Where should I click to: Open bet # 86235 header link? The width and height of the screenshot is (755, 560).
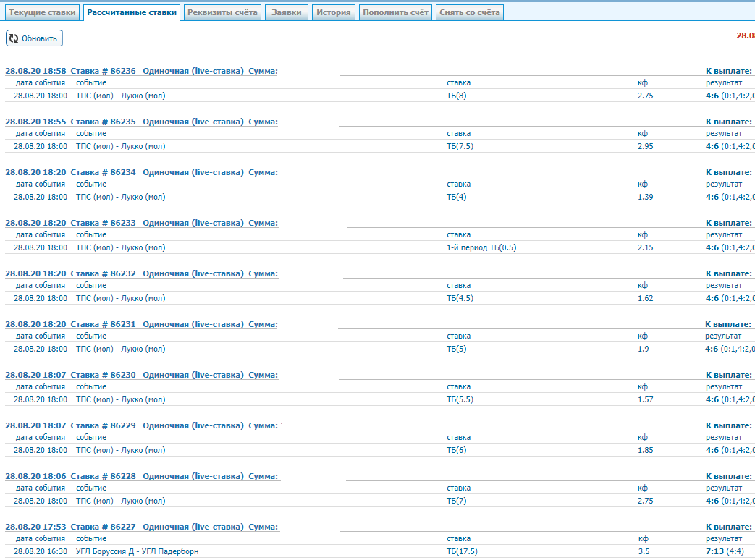pyautogui.click(x=141, y=122)
